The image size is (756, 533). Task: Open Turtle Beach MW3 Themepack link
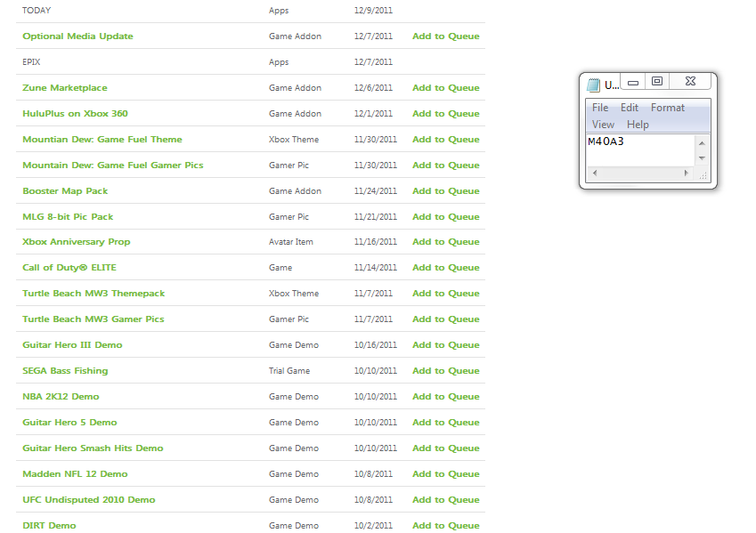[93, 294]
